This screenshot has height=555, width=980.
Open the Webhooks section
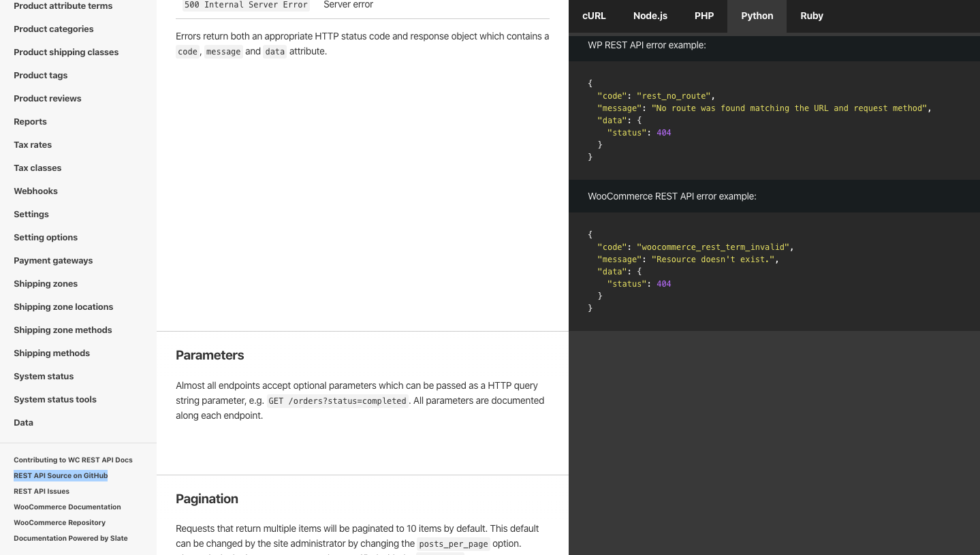click(35, 191)
